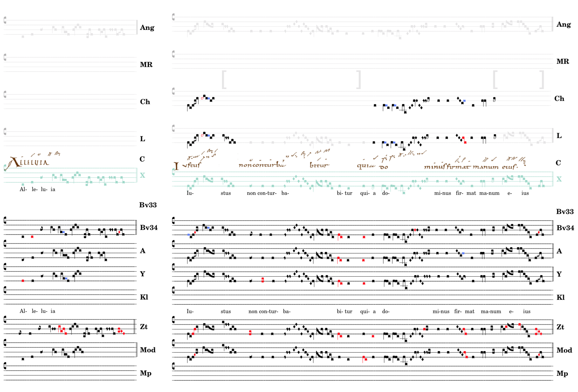Click the first red note on Zt Iustus staff
The height and width of the screenshot is (392, 578).
[x=193, y=334]
